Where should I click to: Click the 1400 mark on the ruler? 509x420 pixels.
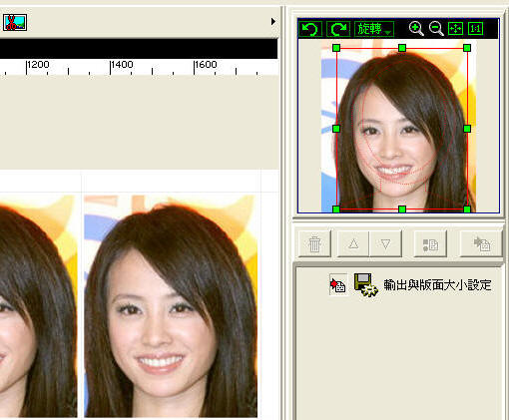pos(122,64)
